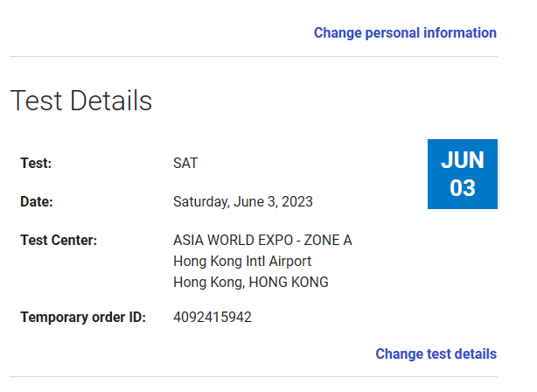Screen dimensions: 537x392
Task: Click the divider below Change personal information
Action: tap(254, 57)
